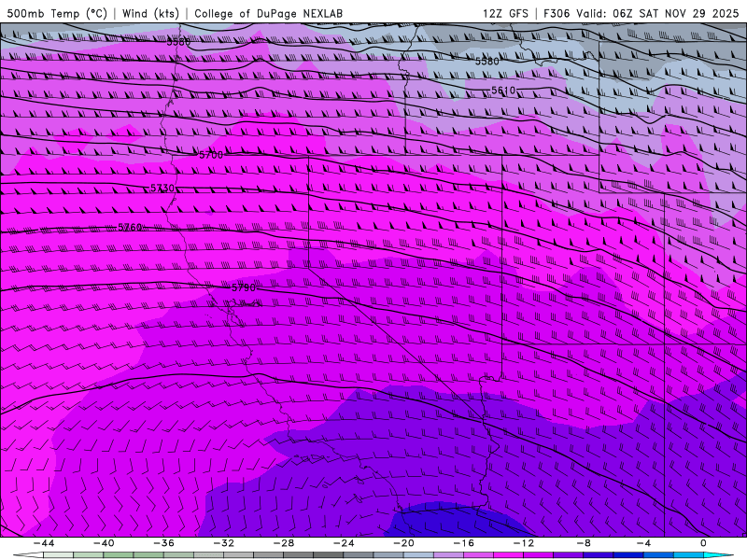Screen dimensions: 747x560
Task: Click the '12Z GFS' model run label
Action: pyautogui.click(x=505, y=13)
